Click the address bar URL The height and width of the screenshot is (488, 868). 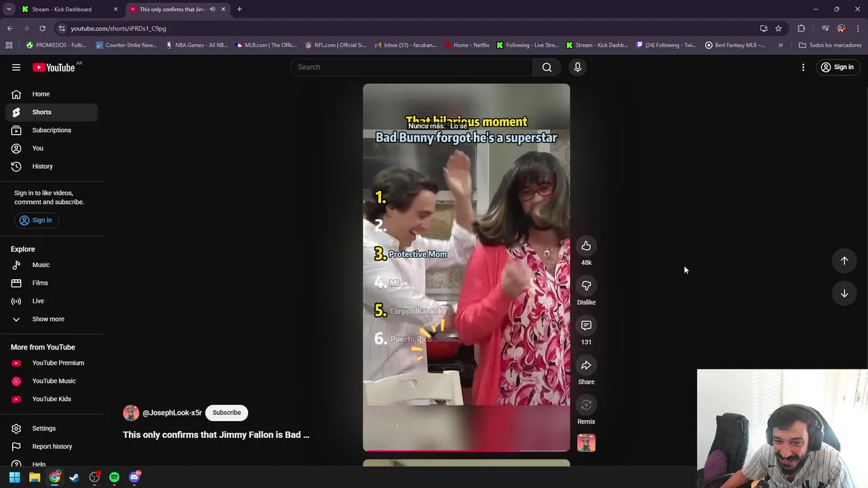pos(119,28)
